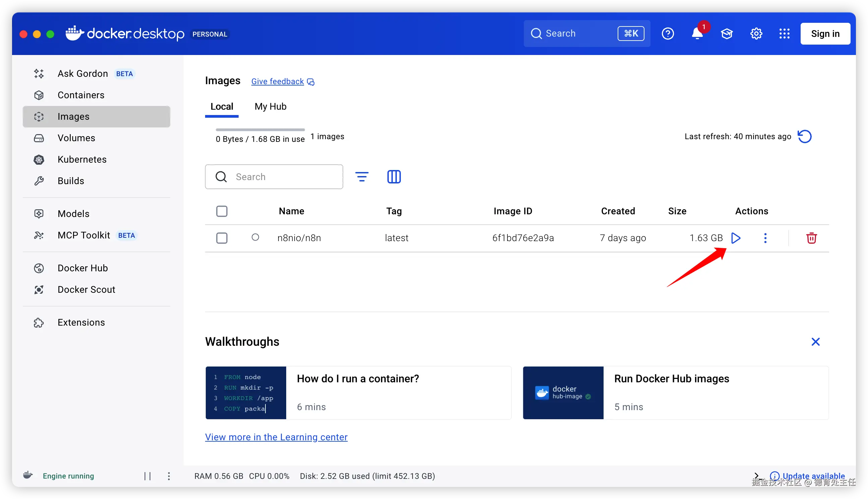Screen dimensions: 868x499
Task: Open the Learning center icon
Action: click(x=727, y=34)
